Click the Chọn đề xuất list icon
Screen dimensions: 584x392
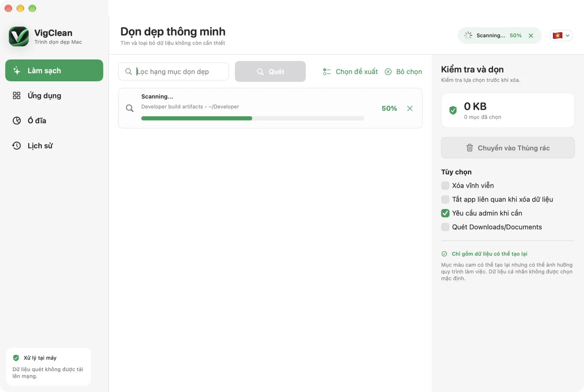(327, 72)
